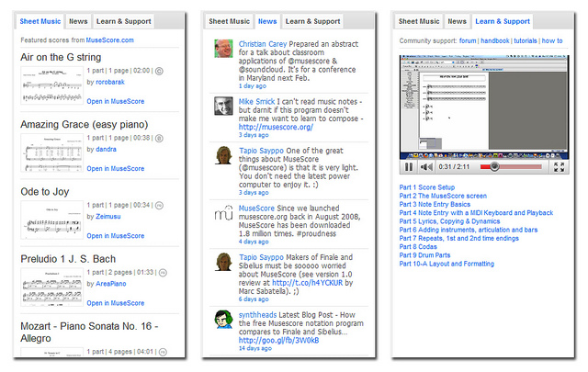Enter fullscreen mode on the video

pos(560,166)
